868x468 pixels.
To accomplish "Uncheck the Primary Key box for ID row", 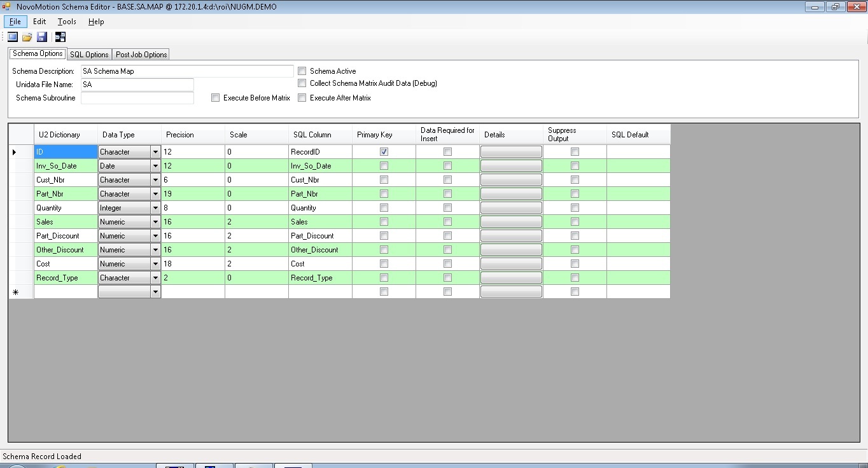I will click(x=384, y=152).
